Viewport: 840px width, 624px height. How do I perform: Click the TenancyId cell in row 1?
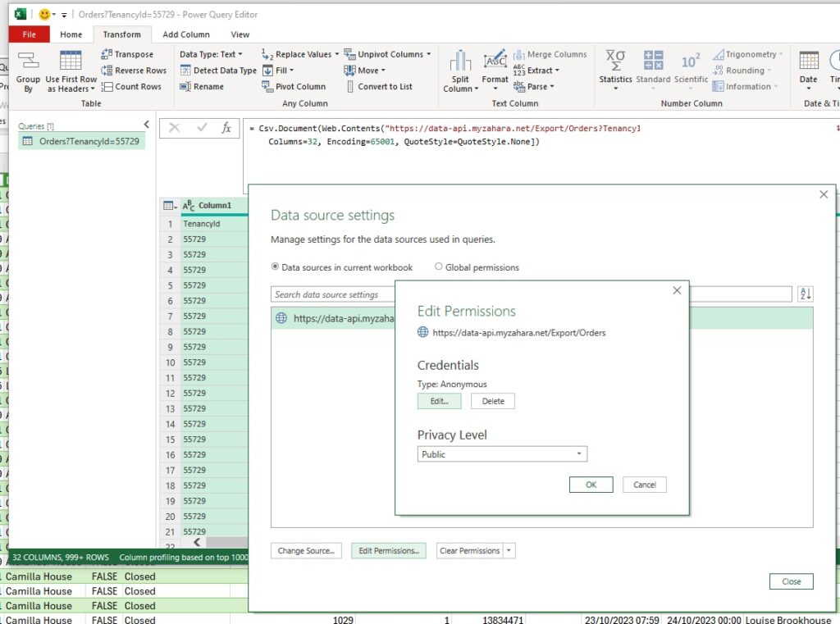coord(214,224)
